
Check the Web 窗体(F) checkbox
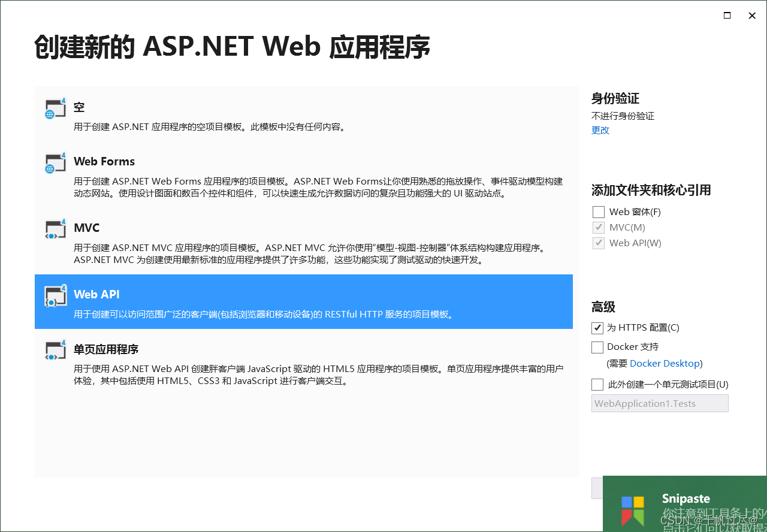(598, 212)
